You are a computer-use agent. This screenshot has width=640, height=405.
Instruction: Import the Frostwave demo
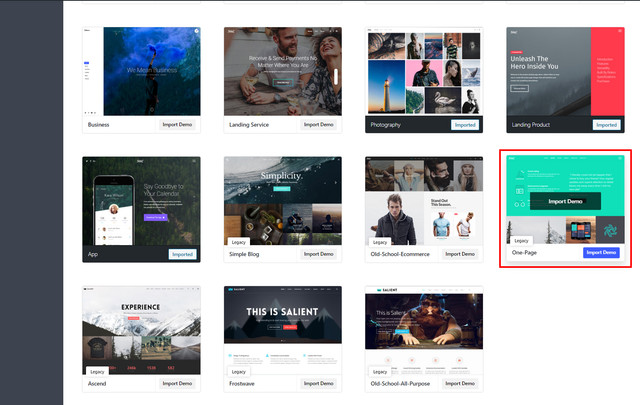318,383
